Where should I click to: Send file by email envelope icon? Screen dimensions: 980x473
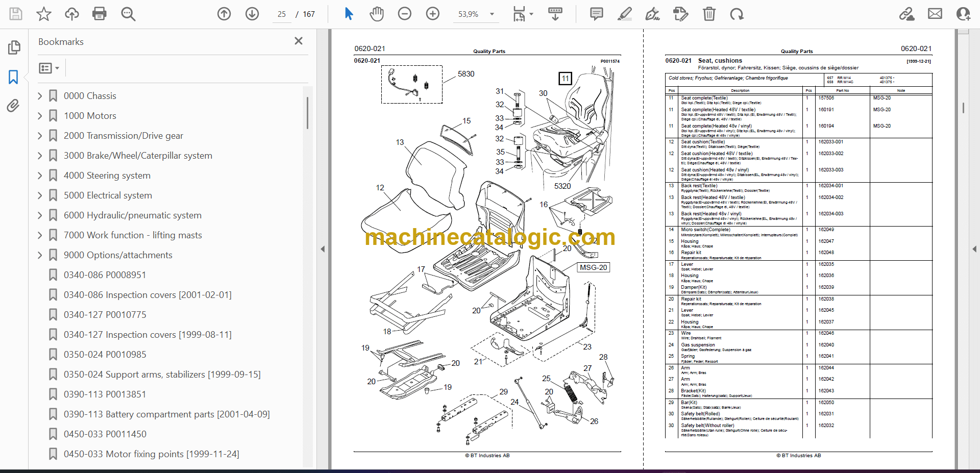point(935,14)
